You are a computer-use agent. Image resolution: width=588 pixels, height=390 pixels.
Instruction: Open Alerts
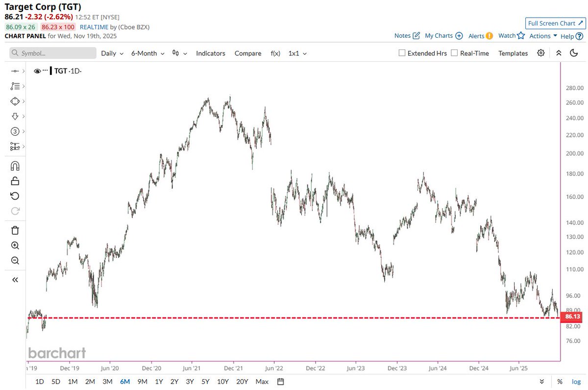[x=481, y=36]
